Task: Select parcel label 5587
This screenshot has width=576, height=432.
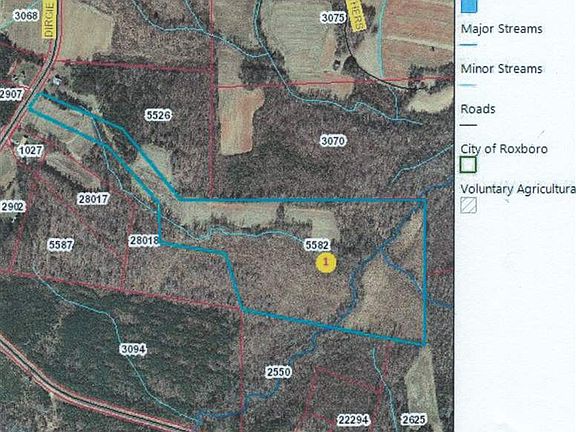Action: pyautogui.click(x=61, y=245)
